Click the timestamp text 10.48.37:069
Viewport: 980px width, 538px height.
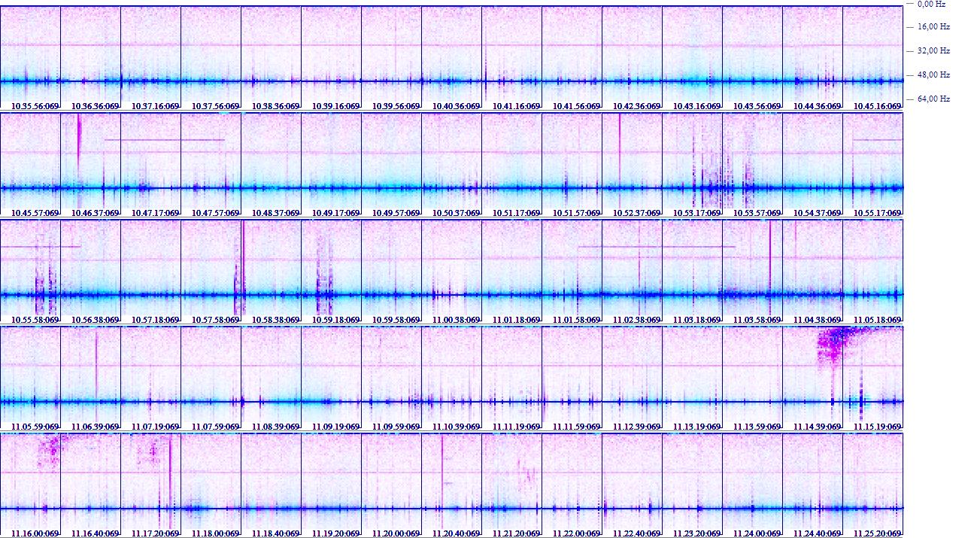(276, 214)
